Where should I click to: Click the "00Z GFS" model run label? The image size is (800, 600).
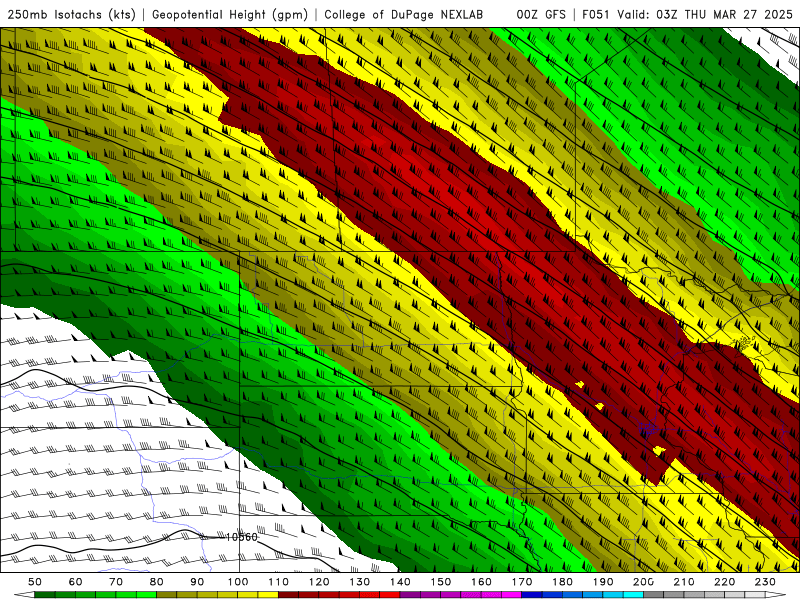point(541,14)
